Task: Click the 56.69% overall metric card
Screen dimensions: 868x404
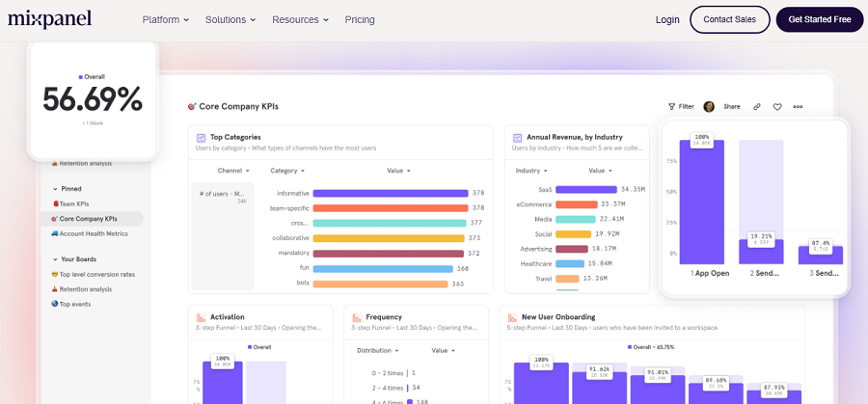Action: click(93, 99)
